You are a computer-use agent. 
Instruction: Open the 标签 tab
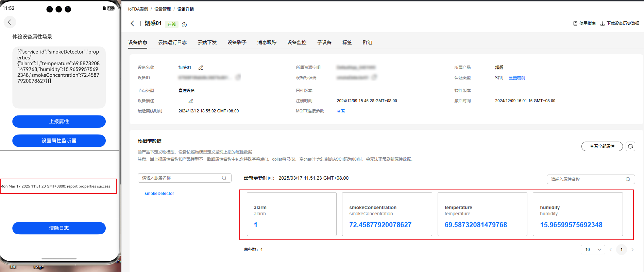tap(347, 42)
